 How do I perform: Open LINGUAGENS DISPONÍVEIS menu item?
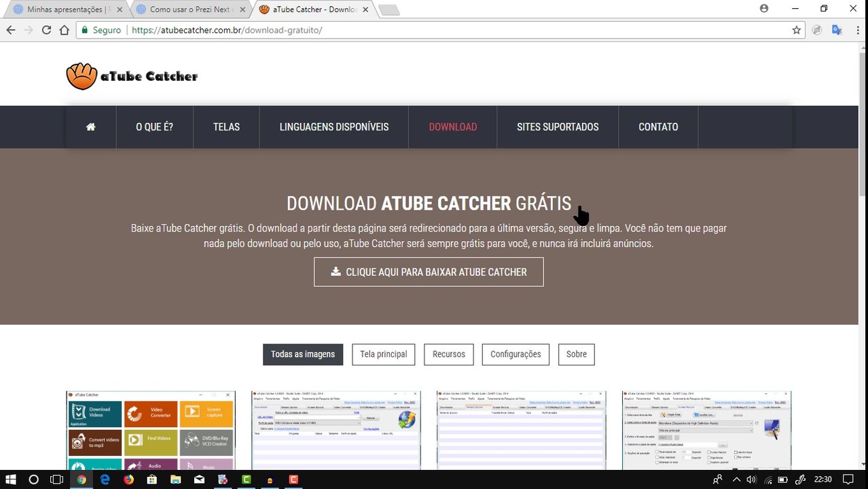coord(334,127)
